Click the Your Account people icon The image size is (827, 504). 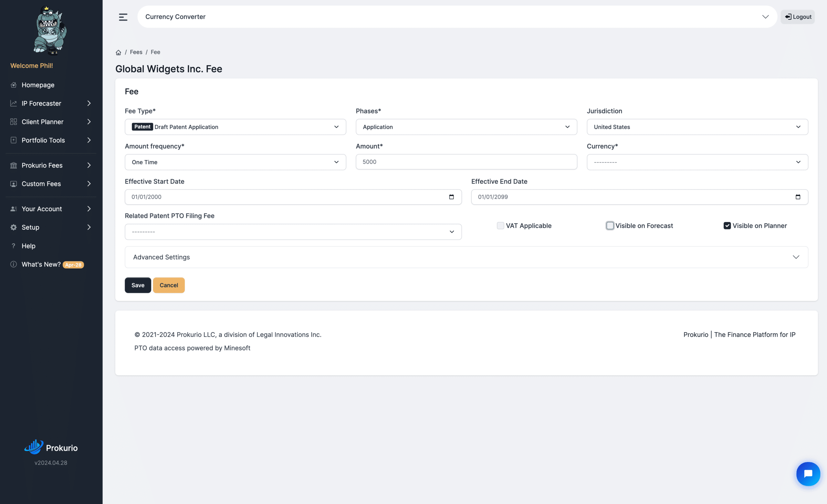click(14, 209)
